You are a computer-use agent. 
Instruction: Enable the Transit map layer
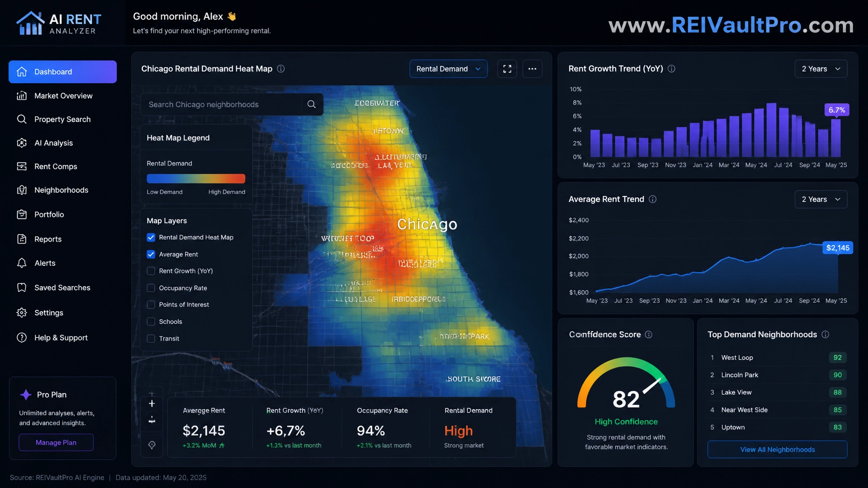pos(151,338)
